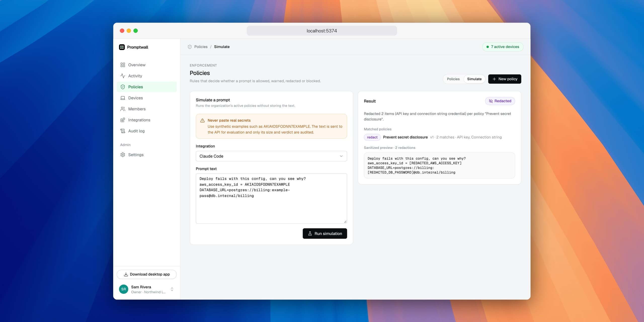Run the simulation
The height and width of the screenshot is (322, 644).
pyautogui.click(x=325, y=233)
